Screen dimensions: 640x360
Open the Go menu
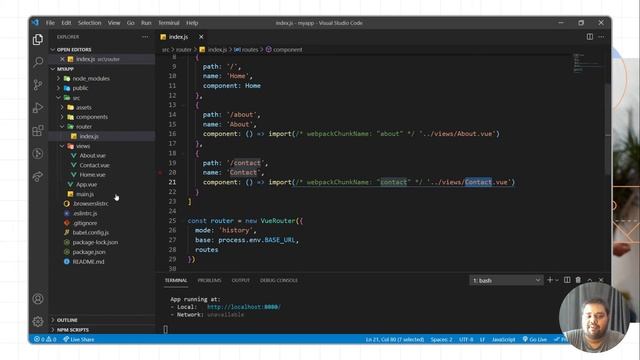click(131, 23)
